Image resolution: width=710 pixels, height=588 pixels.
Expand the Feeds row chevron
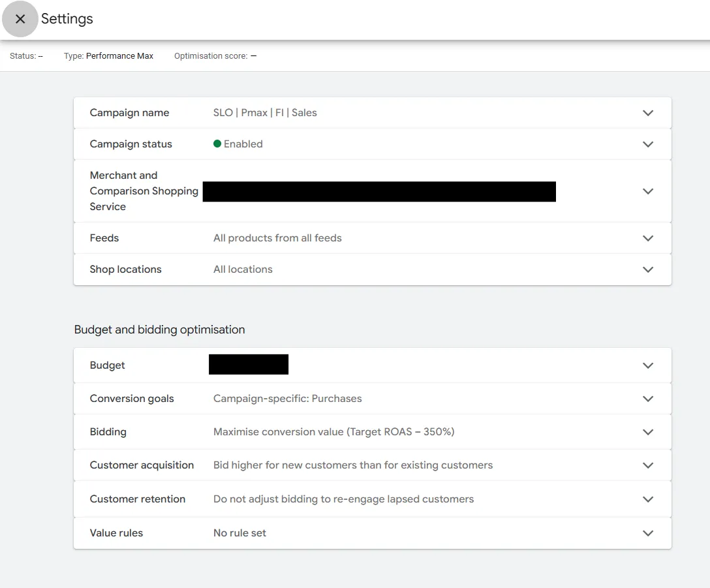(647, 238)
